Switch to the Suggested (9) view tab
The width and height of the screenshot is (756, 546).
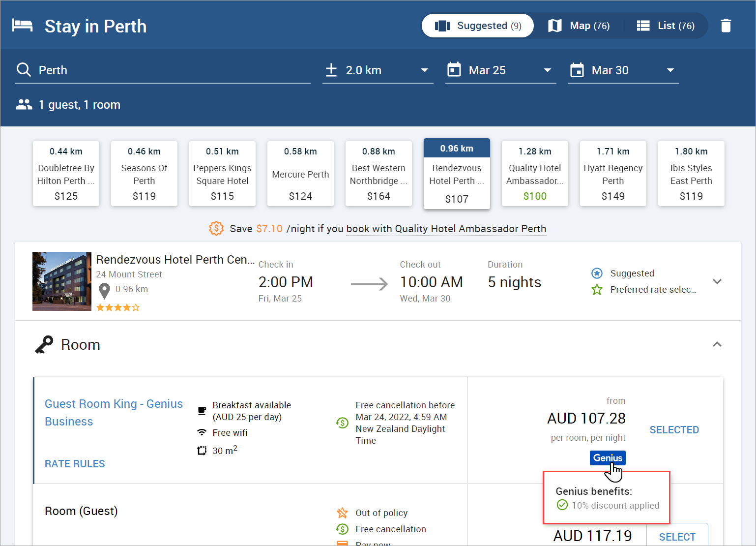click(478, 26)
